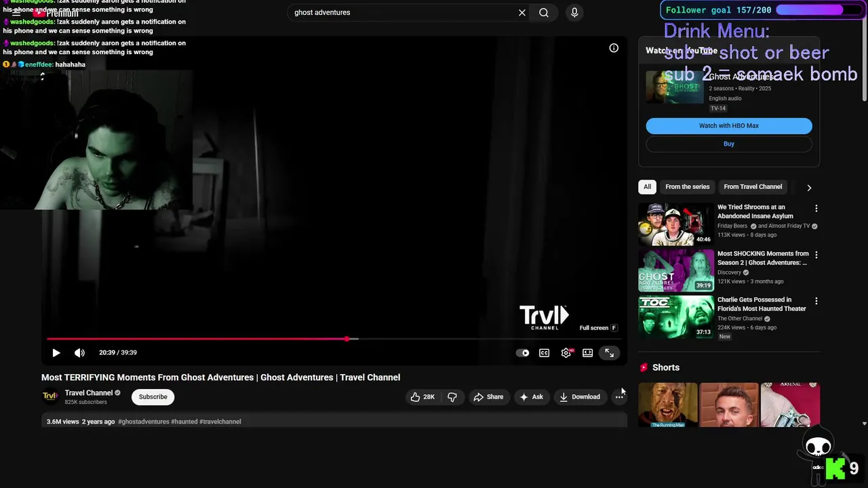The width and height of the screenshot is (868, 488).
Task: Click #haunted hashtag
Action: point(184,422)
